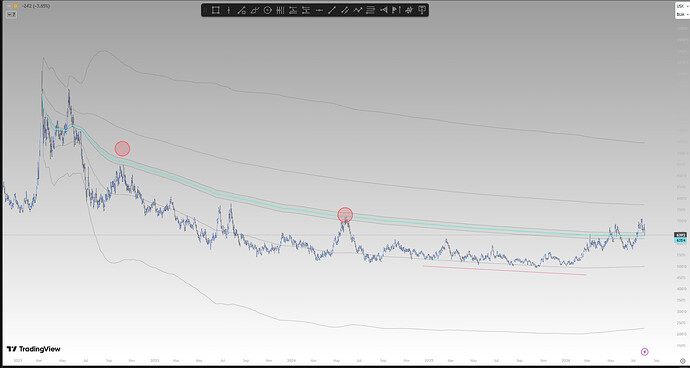
Task: Select the stacked horizontal lines retracement tool
Action: (371, 10)
